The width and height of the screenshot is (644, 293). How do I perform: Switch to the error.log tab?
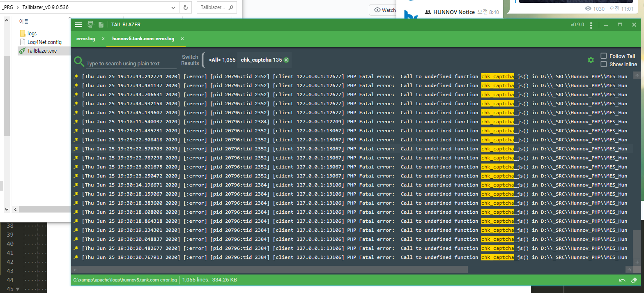86,39
